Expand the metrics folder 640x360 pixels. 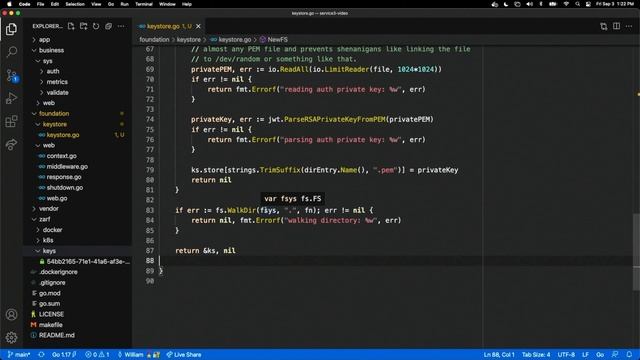57,82
